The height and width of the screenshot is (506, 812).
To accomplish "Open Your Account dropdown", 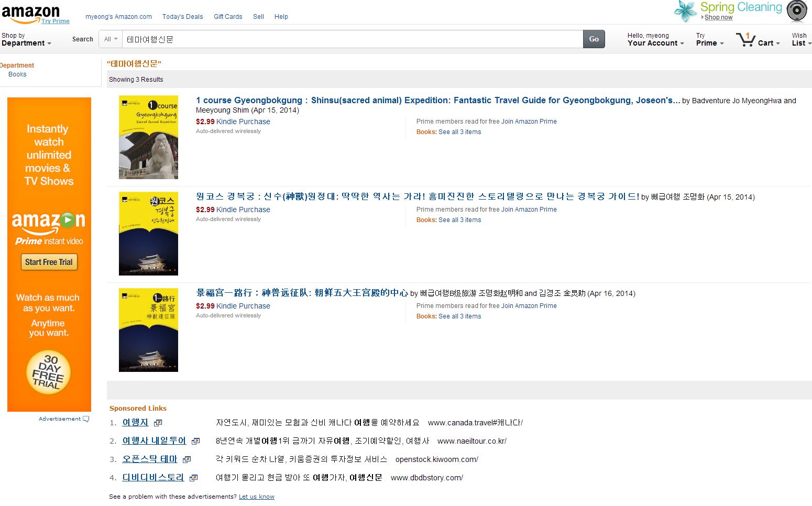I will [656, 39].
